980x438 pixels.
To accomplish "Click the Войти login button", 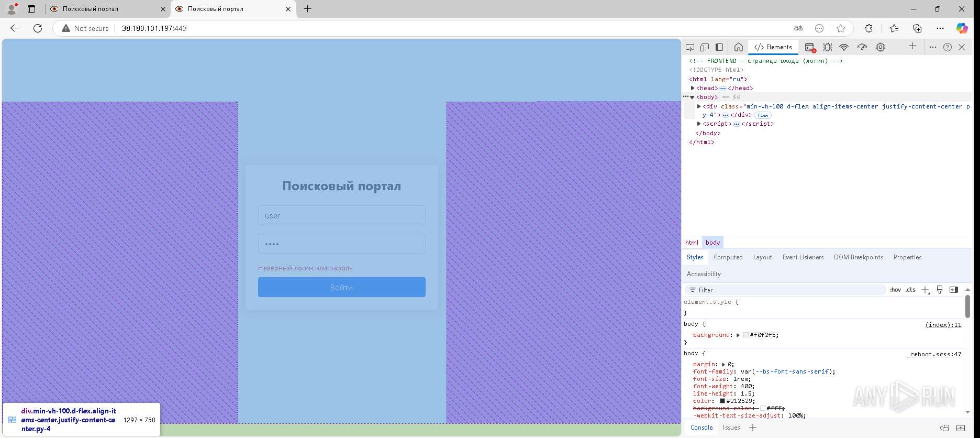I will pyautogui.click(x=341, y=287).
